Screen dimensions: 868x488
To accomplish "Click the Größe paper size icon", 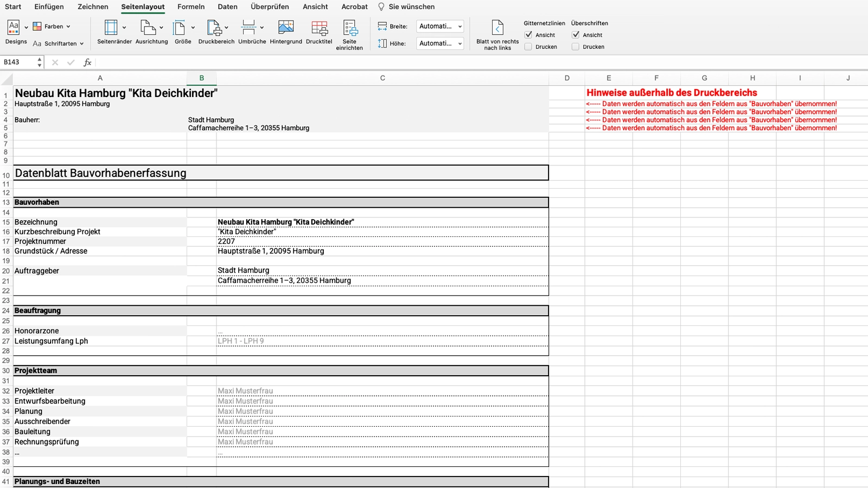I will 179,27.
